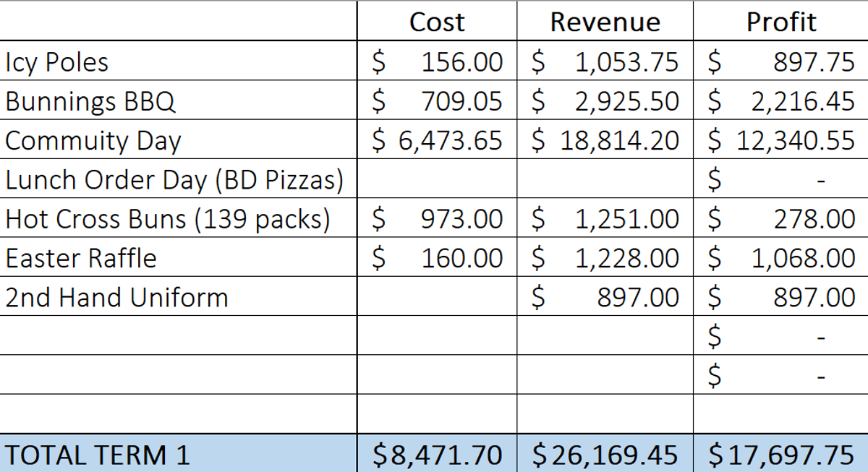Click total term cost $8,471.70
This screenshot has height=472, width=868.
(437, 454)
